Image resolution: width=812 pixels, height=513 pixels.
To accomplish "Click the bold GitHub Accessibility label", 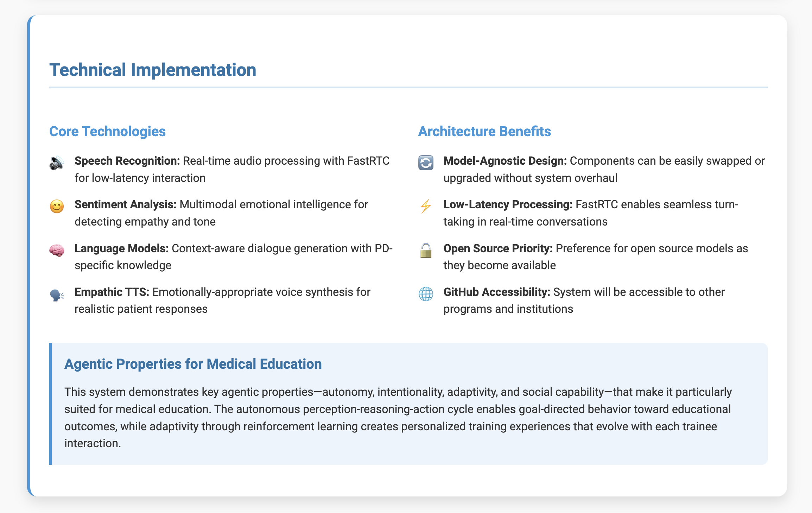I will click(496, 292).
